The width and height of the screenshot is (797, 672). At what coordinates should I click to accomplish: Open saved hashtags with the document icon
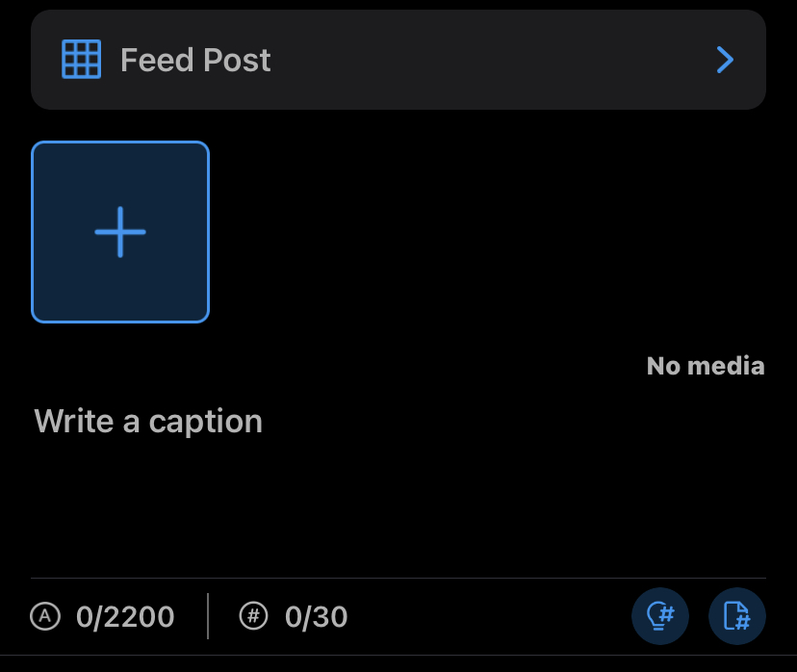pyautogui.click(x=737, y=615)
